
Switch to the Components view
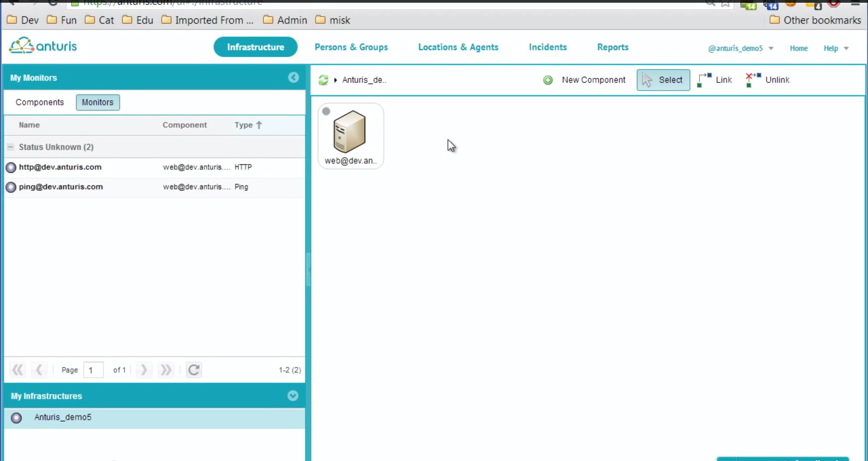[x=40, y=102]
